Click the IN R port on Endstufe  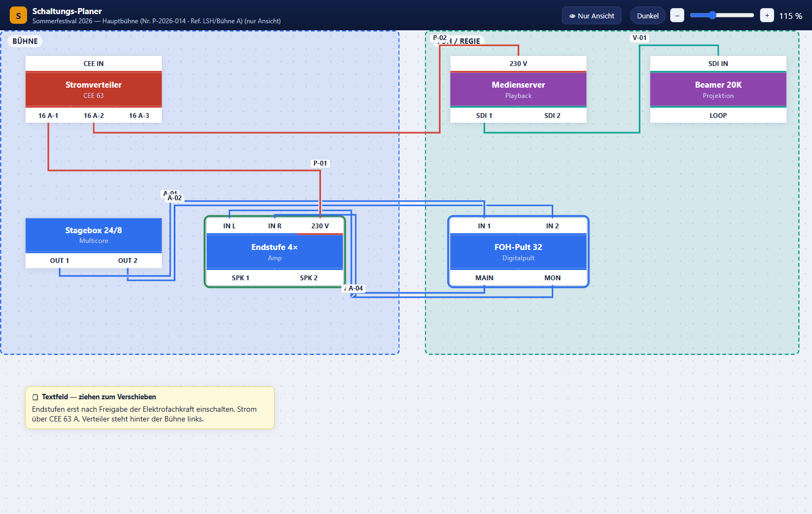click(275, 226)
